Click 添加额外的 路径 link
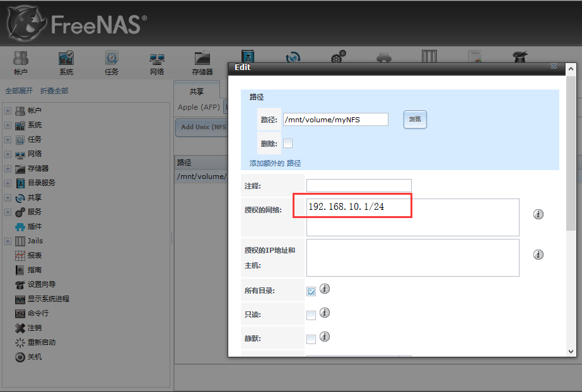Viewport: 582px width, 392px height. pos(275,163)
